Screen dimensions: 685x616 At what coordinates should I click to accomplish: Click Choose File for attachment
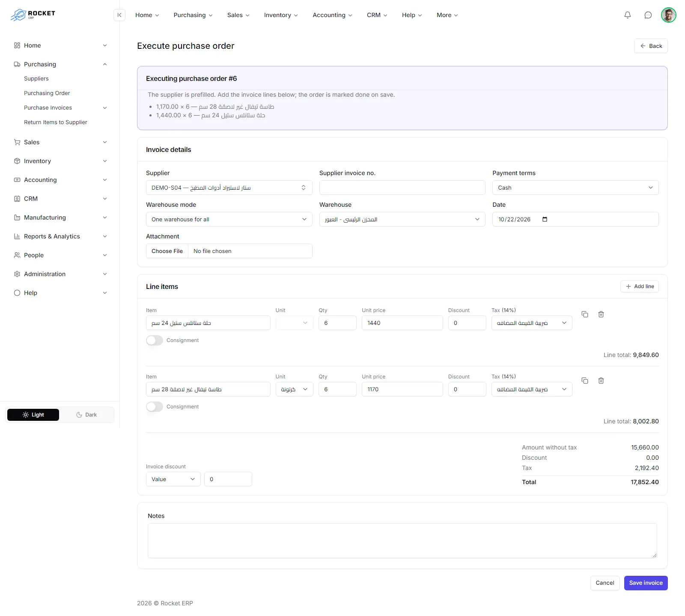click(x=167, y=251)
